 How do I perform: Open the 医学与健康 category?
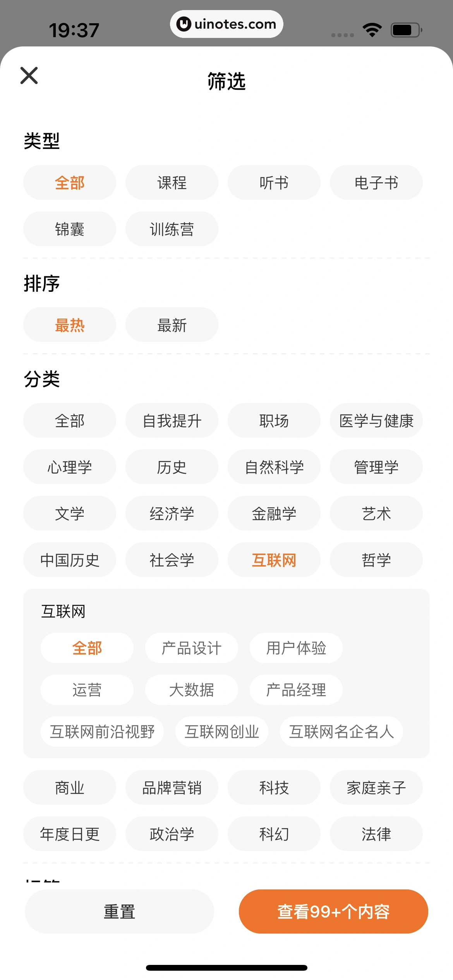(376, 421)
